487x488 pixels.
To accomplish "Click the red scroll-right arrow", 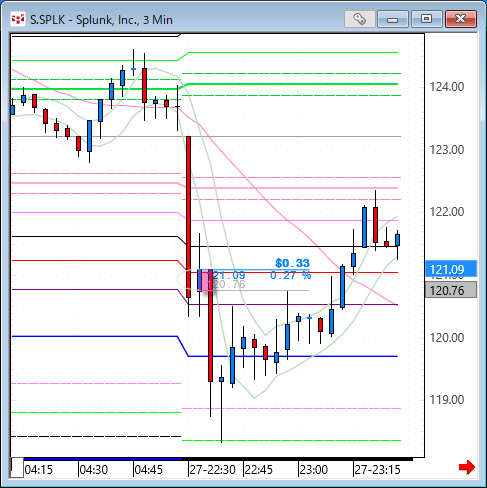I will pos(467,467).
